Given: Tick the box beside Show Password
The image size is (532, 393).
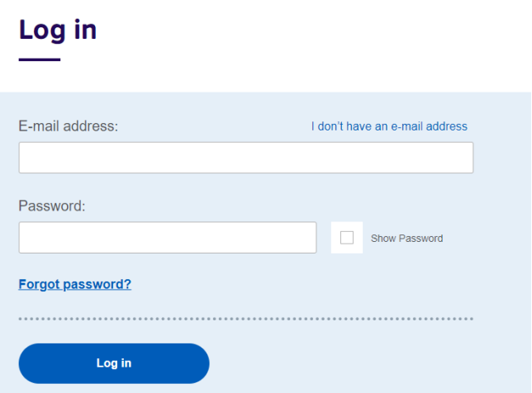Looking at the screenshot, I should (x=347, y=238).
